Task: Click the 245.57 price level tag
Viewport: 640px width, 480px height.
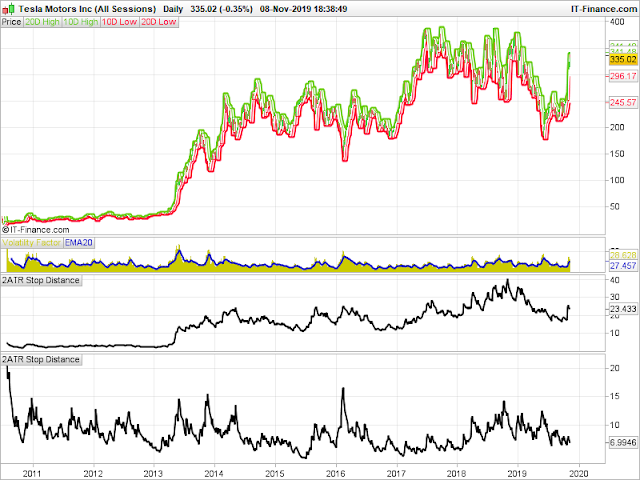Action: coord(623,102)
